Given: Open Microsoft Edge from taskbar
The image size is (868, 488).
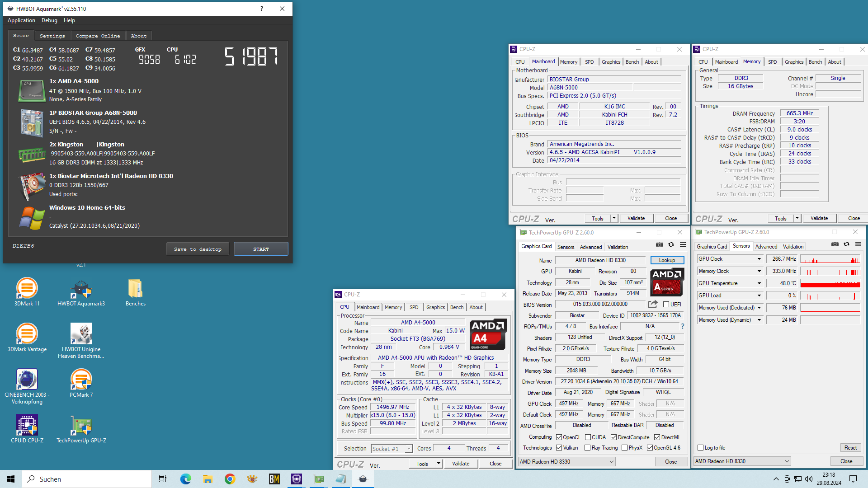Looking at the screenshot, I should click(x=185, y=479).
